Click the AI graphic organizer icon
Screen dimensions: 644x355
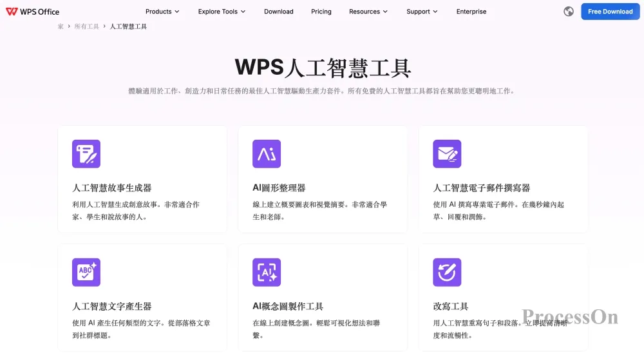[267, 154]
